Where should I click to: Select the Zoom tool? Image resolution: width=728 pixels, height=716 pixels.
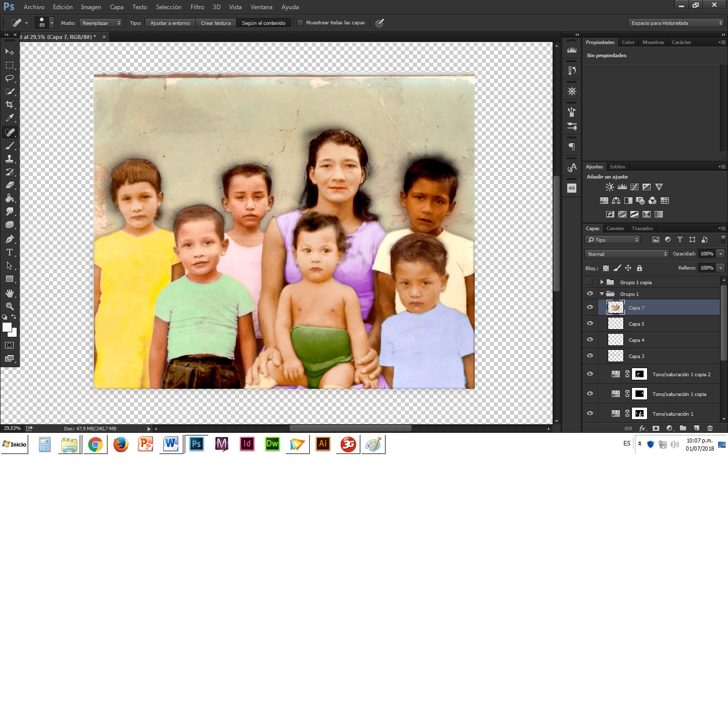click(x=10, y=306)
